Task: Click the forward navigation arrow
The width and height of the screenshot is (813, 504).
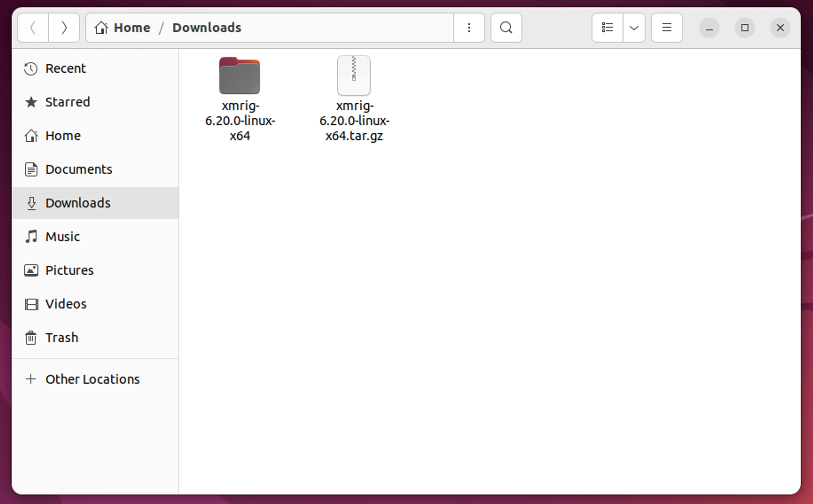Action: click(x=64, y=28)
